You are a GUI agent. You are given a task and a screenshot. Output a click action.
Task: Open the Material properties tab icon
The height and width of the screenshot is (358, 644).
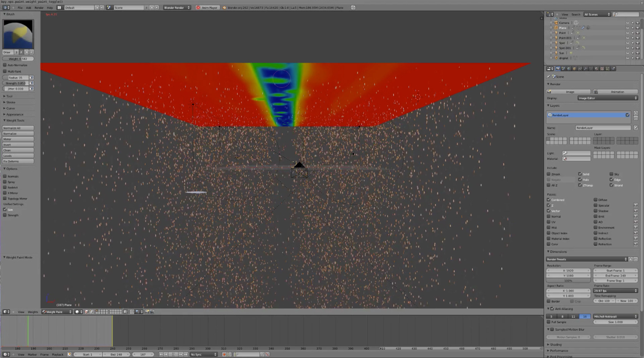[x=596, y=69]
